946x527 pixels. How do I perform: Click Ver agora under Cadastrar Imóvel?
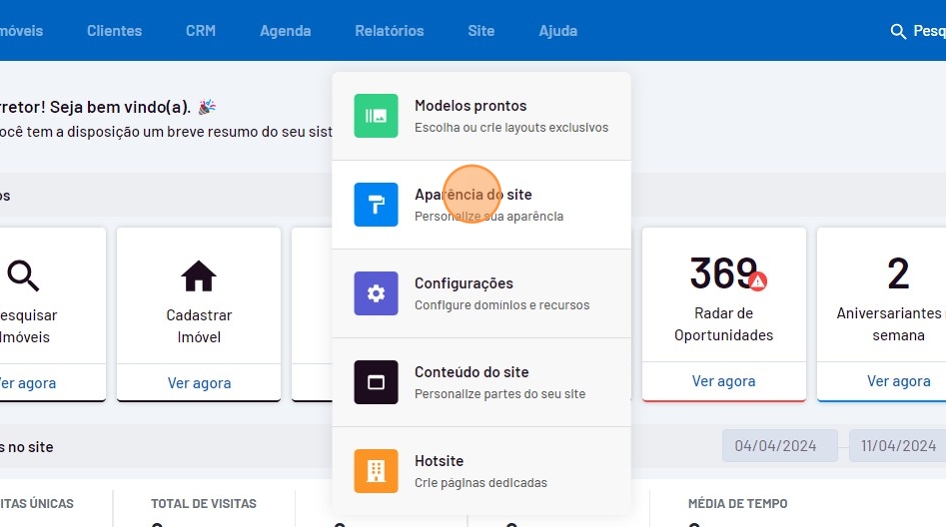[x=199, y=382]
